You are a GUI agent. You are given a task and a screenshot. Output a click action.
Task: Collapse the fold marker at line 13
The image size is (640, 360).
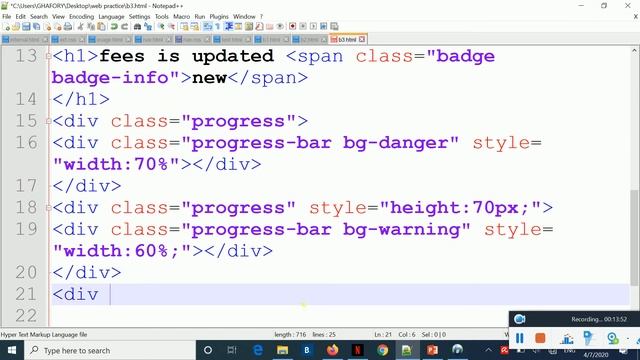coord(49,56)
